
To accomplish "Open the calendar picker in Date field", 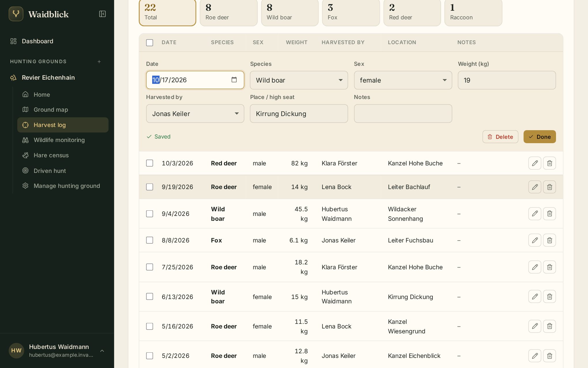I will point(234,80).
